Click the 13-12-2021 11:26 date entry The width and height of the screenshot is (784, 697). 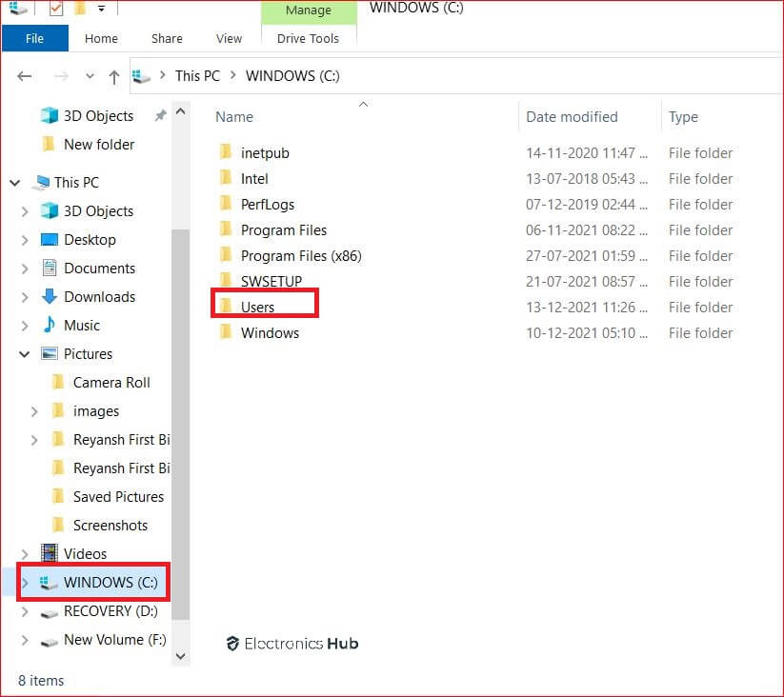[587, 307]
